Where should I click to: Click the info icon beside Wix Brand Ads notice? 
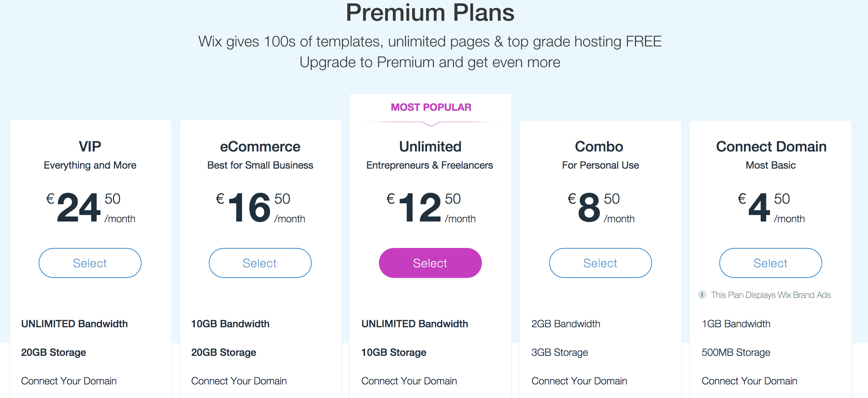click(702, 295)
